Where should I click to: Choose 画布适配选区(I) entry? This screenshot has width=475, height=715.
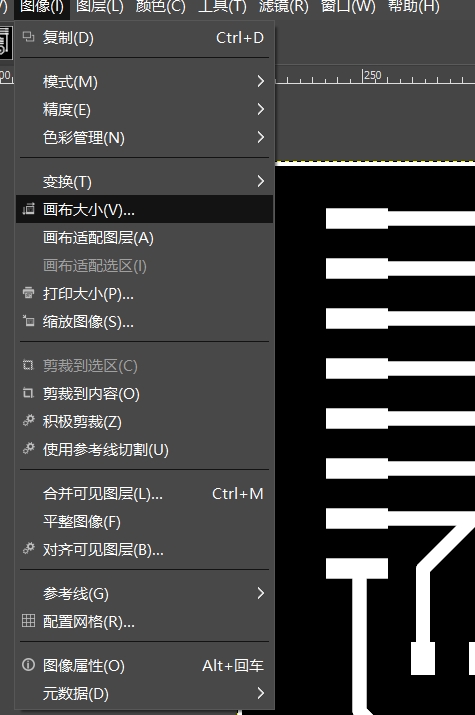point(144,265)
